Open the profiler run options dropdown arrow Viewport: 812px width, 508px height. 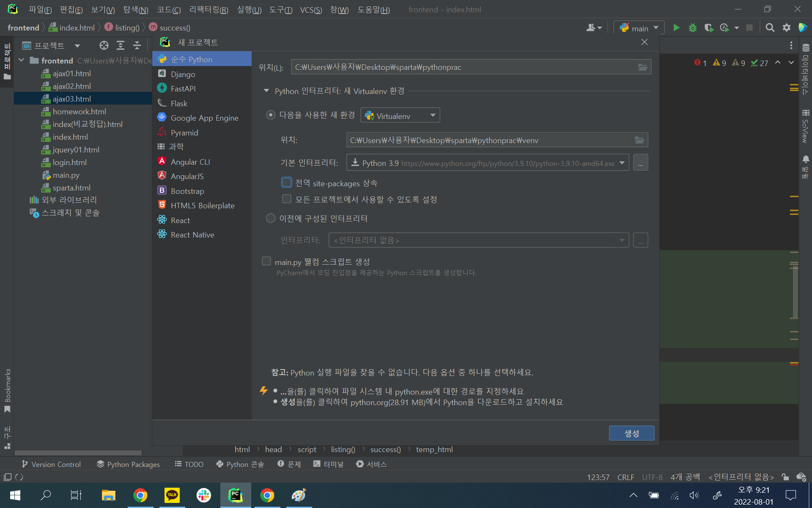point(737,28)
